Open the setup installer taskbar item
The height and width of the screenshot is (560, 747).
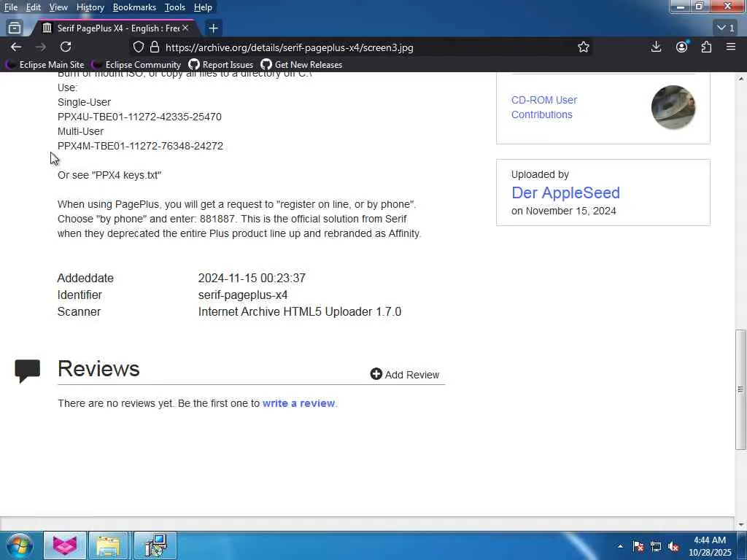[155, 545]
